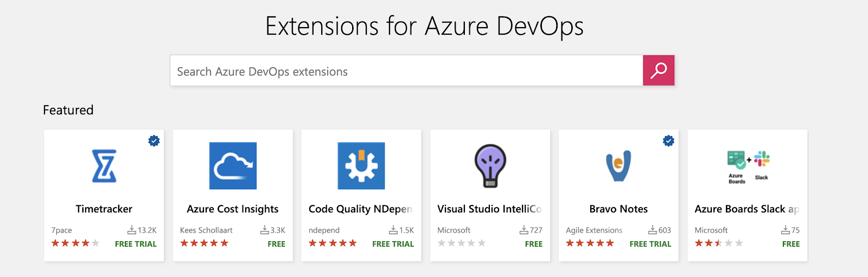Screen dimensions: 868x277
Task: Click the Agile Extensions publisher name
Action: click(x=594, y=230)
